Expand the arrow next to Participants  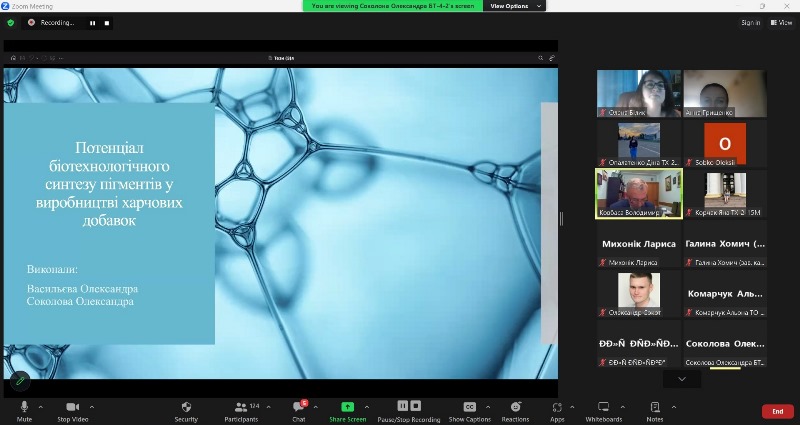[x=268, y=407]
